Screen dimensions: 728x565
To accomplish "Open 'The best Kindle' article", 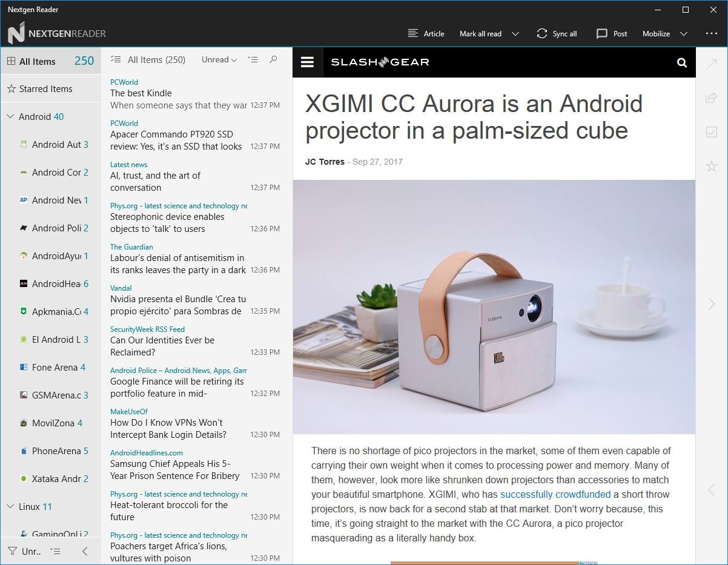I will click(196, 94).
